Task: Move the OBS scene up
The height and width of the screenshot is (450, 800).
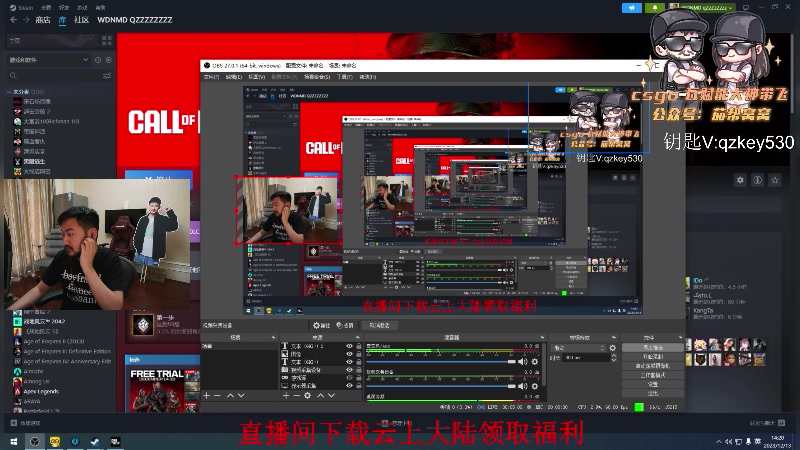Action: pyautogui.click(x=230, y=395)
